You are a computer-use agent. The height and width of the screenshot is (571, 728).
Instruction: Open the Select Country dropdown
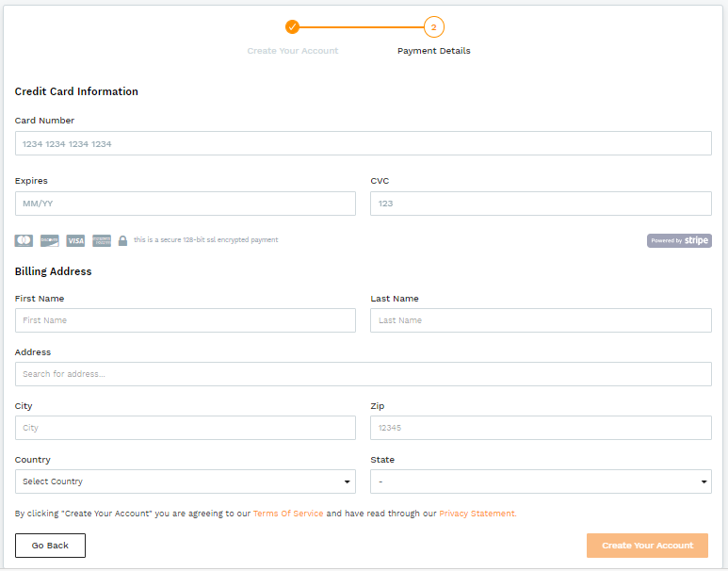tap(186, 481)
